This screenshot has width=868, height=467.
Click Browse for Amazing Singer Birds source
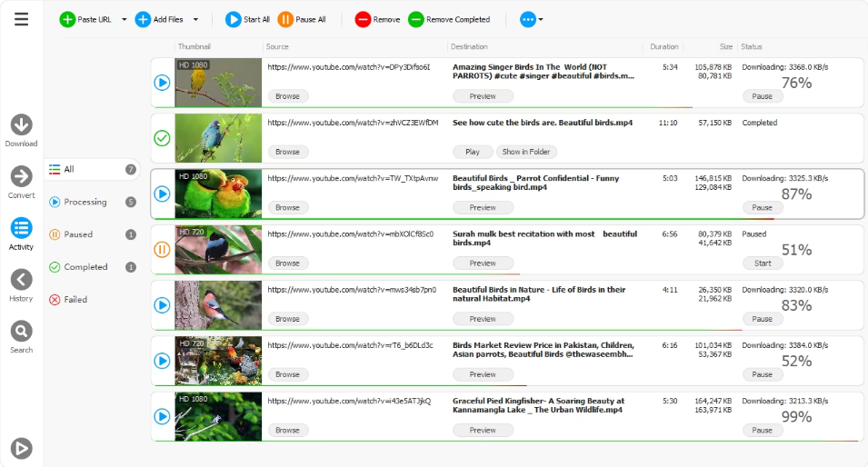(x=288, y=96)
